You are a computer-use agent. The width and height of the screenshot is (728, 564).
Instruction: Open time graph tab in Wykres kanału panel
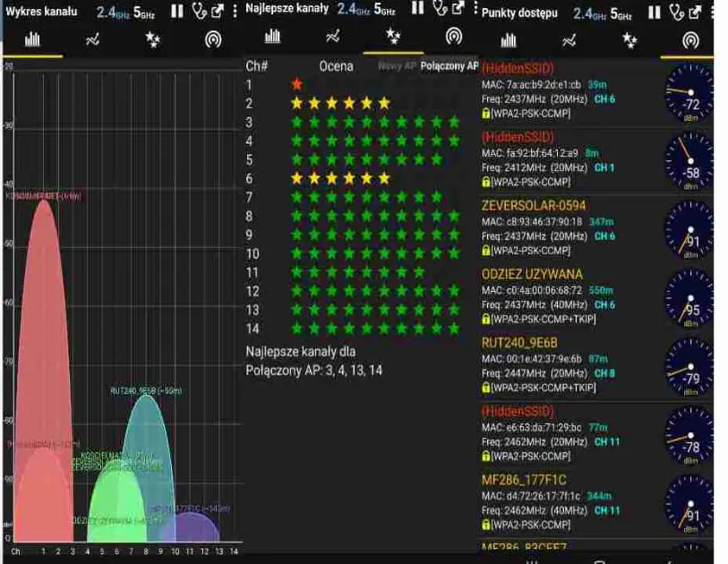pos(91,39)
